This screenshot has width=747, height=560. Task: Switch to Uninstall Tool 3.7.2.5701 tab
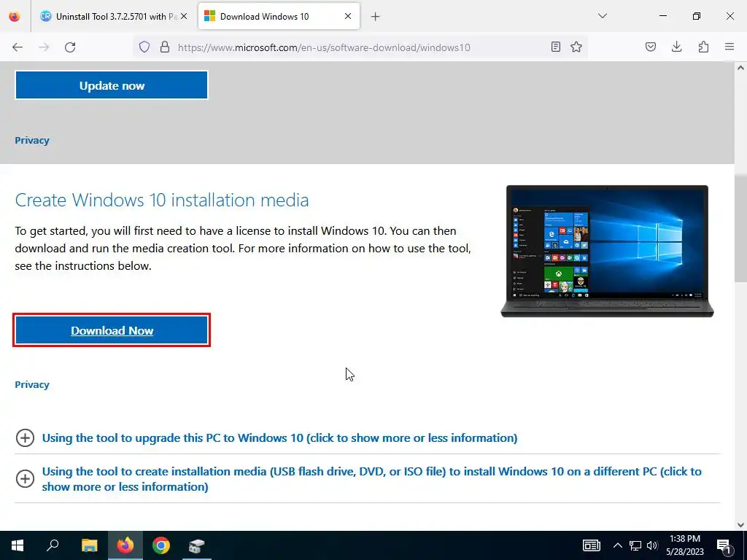[112, 16]
